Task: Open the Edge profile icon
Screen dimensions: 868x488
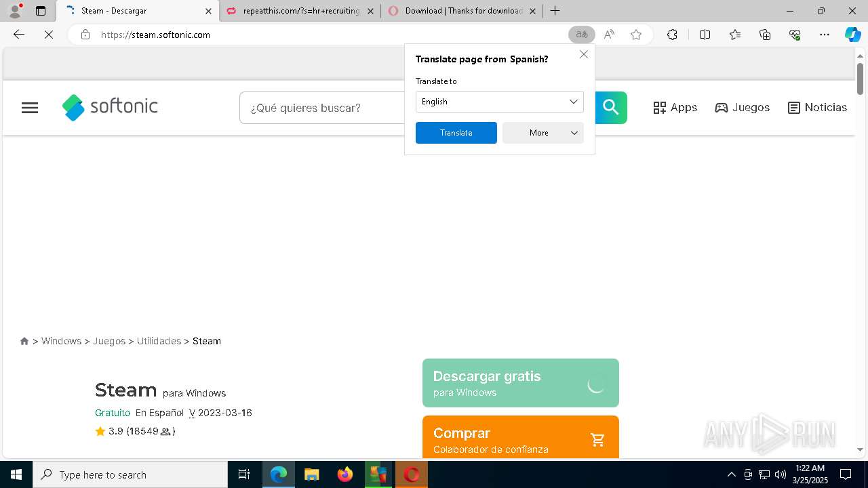Action: click(x=15, y=11)
